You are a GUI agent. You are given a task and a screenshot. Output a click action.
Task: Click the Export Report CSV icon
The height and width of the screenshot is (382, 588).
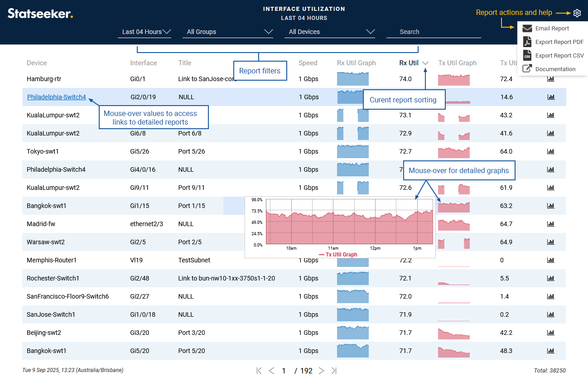527,55
